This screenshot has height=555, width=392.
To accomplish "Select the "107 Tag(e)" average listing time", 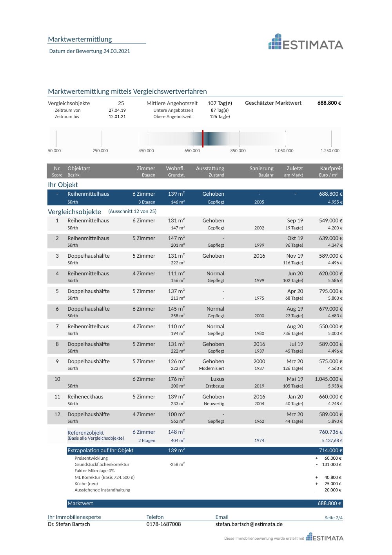I will (220, 103).
